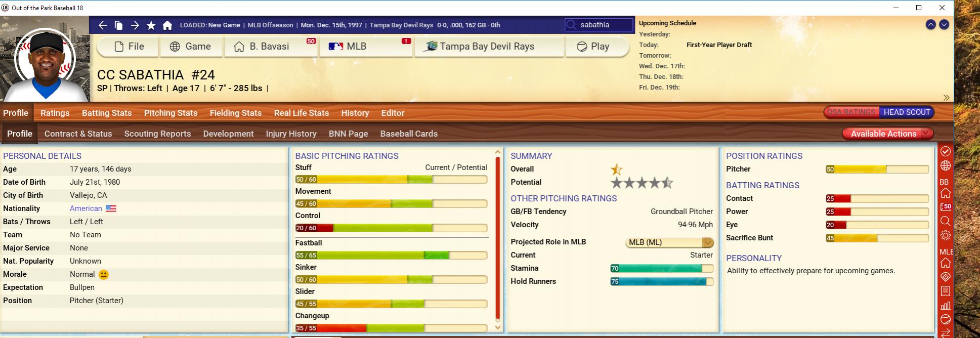Click the schedule scroll up arrow

tap(930, 25)
